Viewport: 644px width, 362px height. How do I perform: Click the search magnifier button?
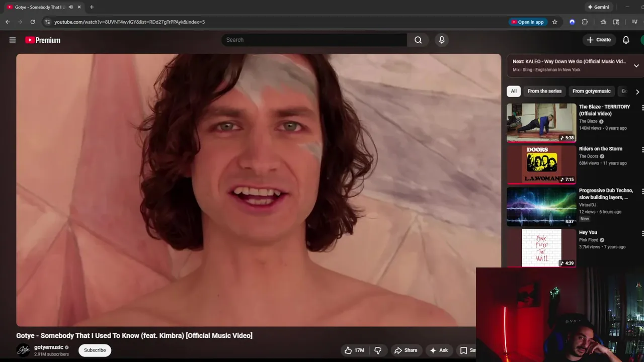point(418,40)
